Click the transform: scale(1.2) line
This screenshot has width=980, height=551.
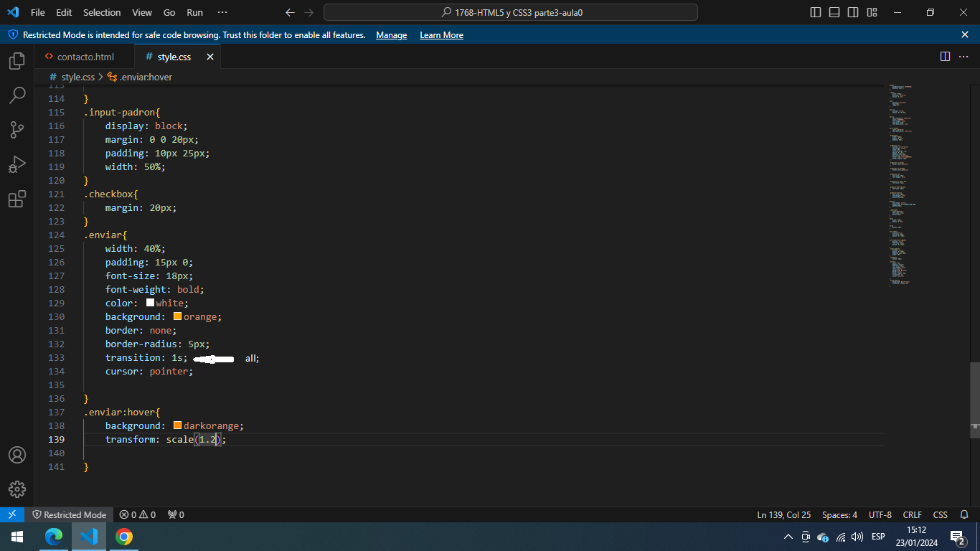tap(166, 439)
